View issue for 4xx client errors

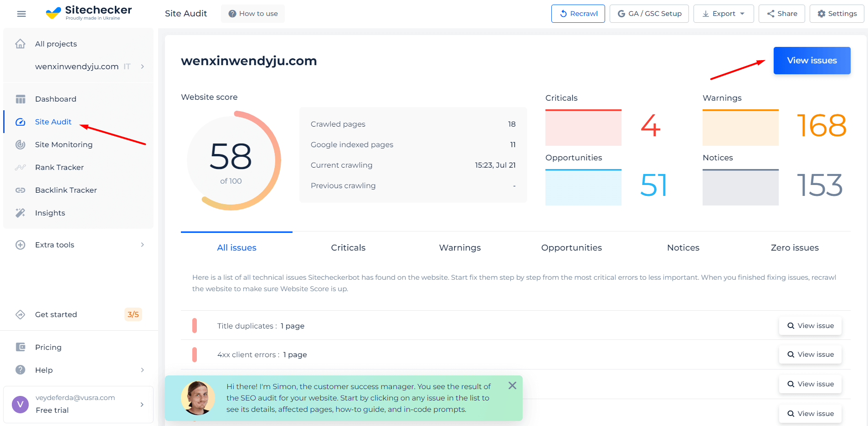pyautogui.click(x=810, y=354)
